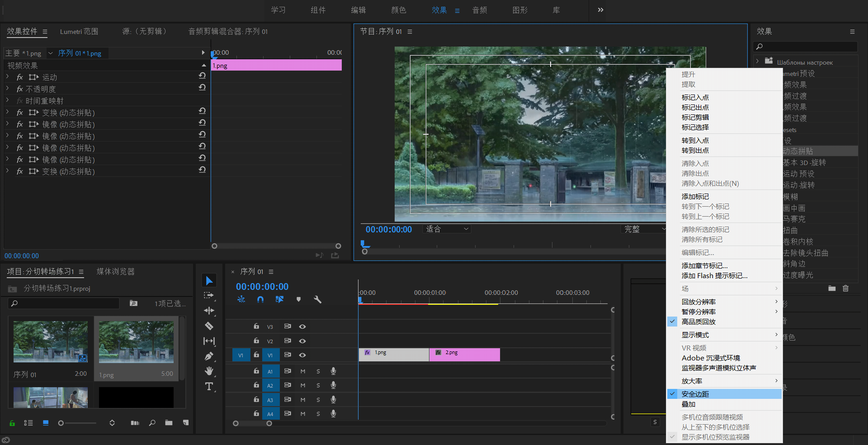Mute audio track A1
Viewport: 868px width, 445px height.
click(303, 371)
